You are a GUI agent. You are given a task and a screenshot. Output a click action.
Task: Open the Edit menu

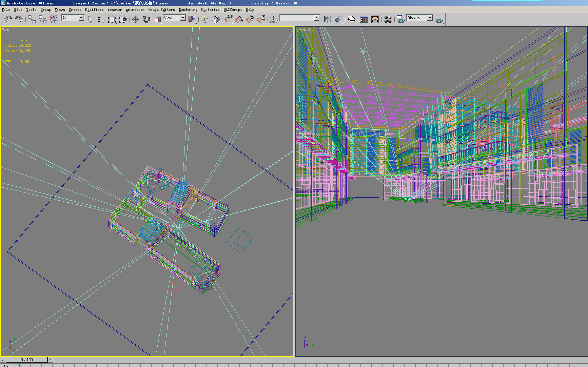18,9
